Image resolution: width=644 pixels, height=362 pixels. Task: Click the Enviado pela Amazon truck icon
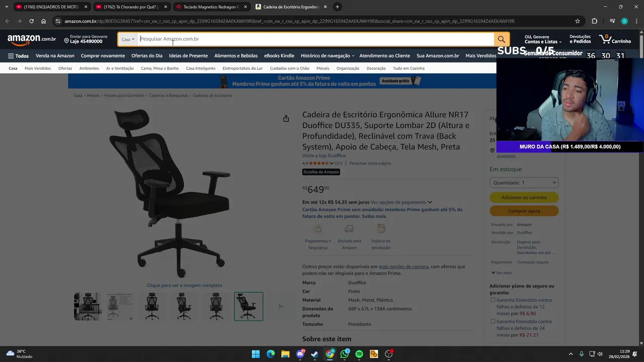click(349, 229)
